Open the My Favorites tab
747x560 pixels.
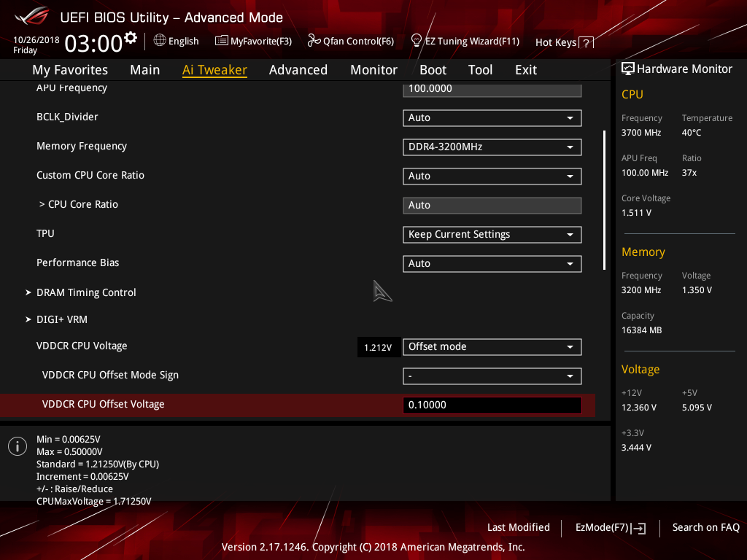click(x=70, y=70)
